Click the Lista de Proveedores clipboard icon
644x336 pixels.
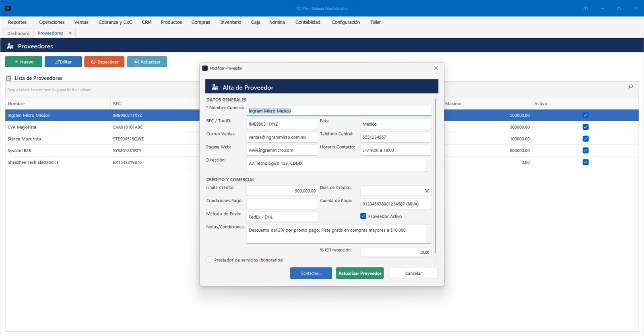pos(8,78)
